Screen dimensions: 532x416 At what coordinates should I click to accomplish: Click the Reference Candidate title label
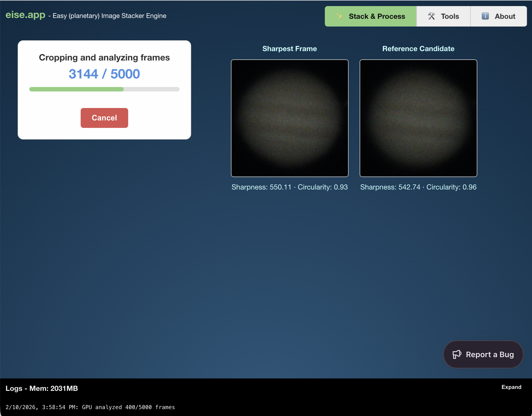pos(418,48)
